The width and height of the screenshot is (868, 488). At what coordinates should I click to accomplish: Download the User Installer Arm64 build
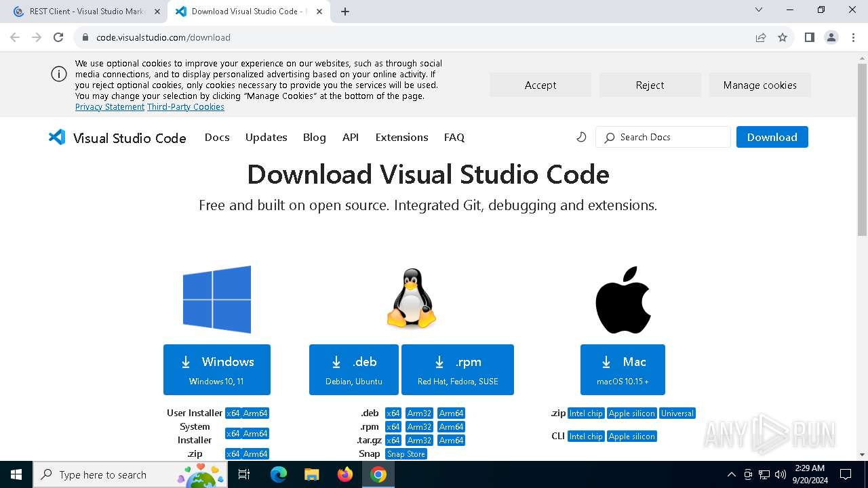coord(256,413)
